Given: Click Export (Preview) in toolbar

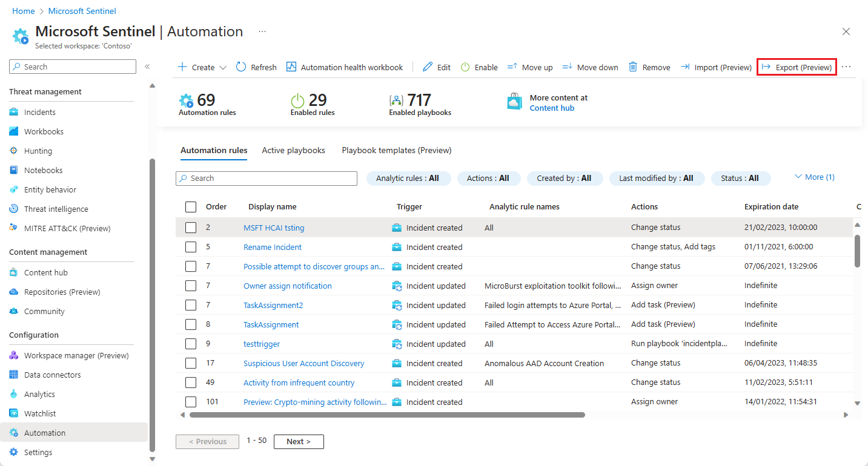Looking at the screenshot, I should 797,67.
